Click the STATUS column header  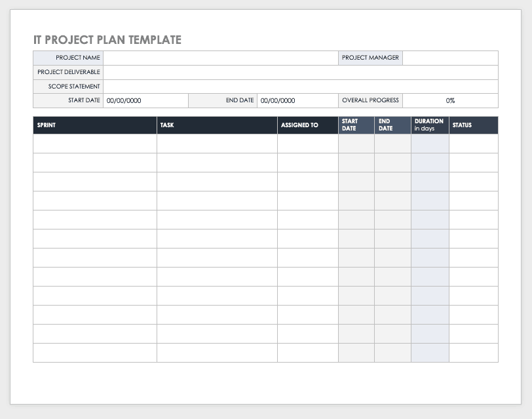(473, 125)
